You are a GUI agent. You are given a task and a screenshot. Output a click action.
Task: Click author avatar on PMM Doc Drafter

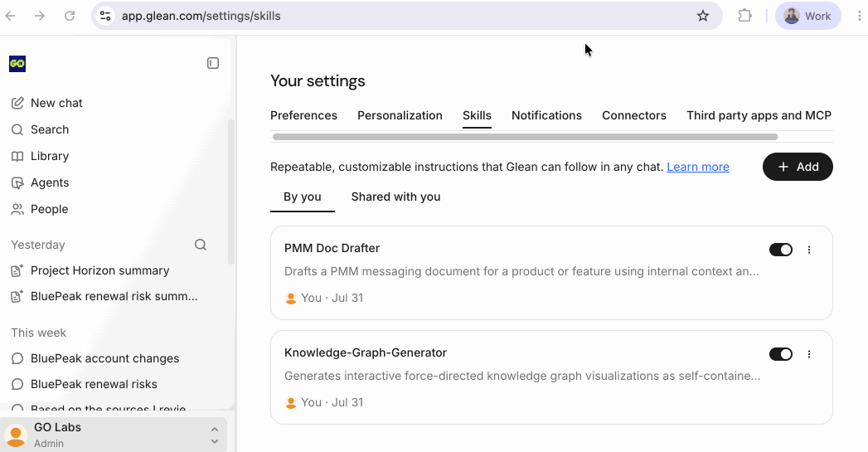pos(291,298)
